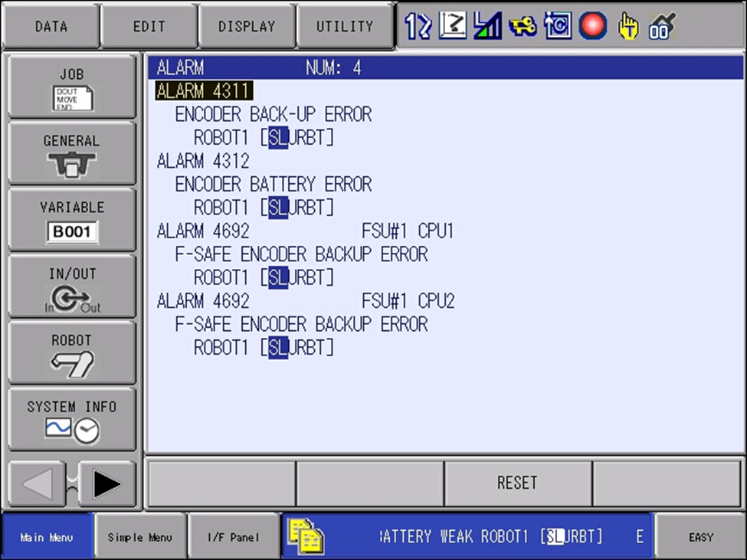Screen dimensions: 747x560
Task: Open the IN/OUT menu
Action: click(x=72, y=287)
